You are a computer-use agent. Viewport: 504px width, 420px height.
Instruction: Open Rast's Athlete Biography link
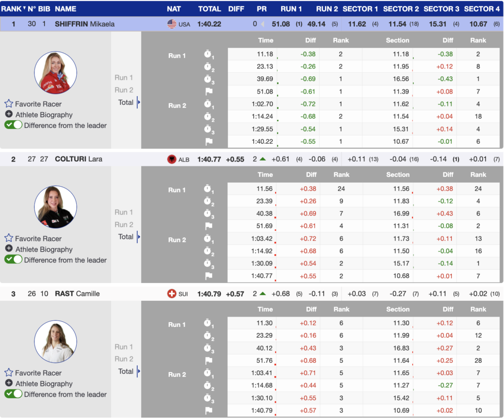click(44, 384)
